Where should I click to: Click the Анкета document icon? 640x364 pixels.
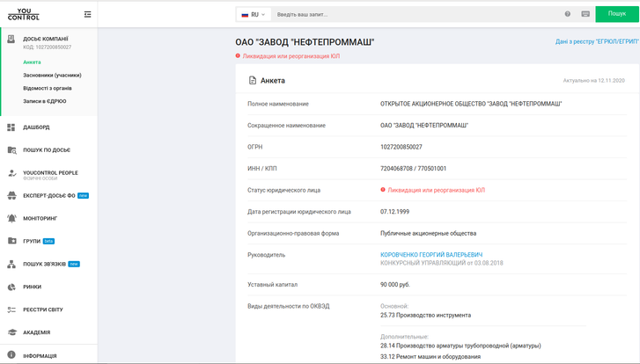tap(253, 80)
